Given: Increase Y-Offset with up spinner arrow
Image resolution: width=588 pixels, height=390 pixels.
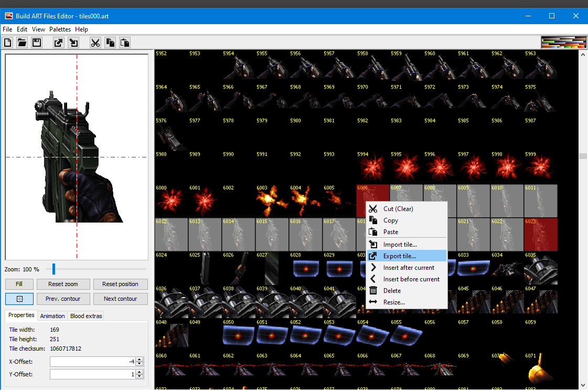Looking at the screenshot, I should pos(140,372).
